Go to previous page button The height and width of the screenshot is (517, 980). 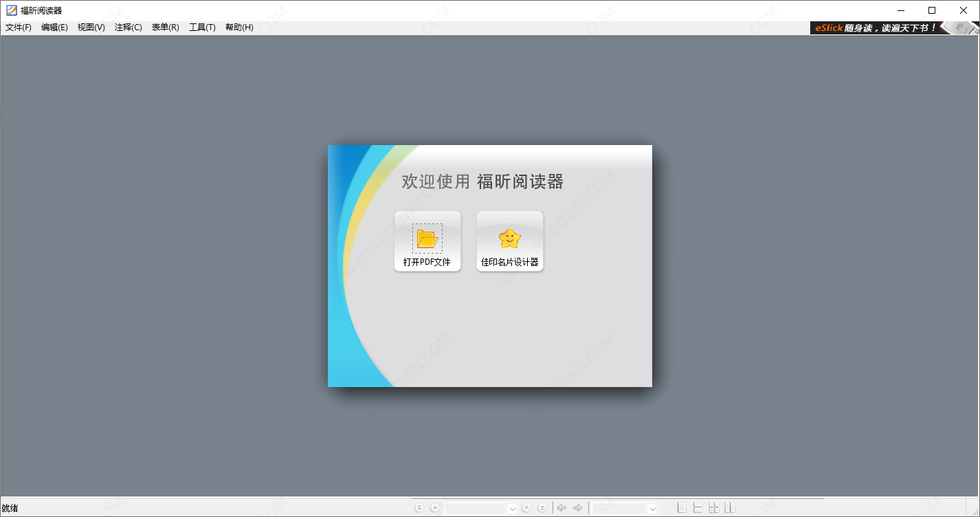coord(435,508)
